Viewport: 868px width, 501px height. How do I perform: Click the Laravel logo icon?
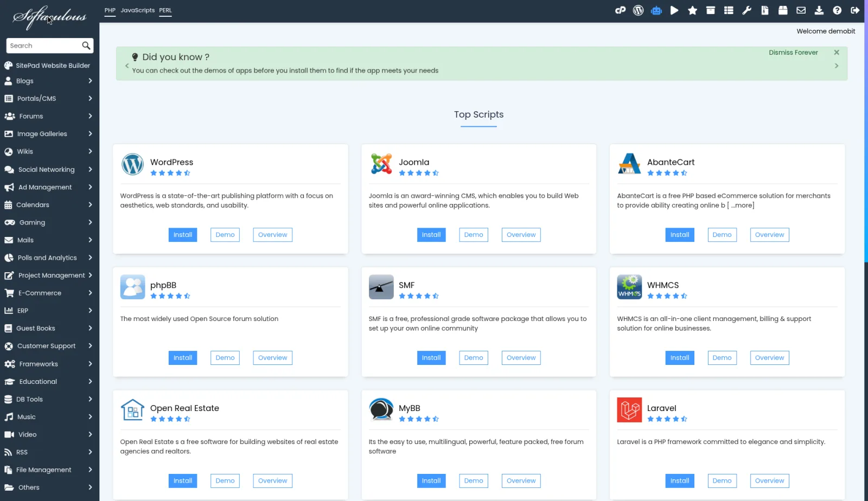point(629,410)
